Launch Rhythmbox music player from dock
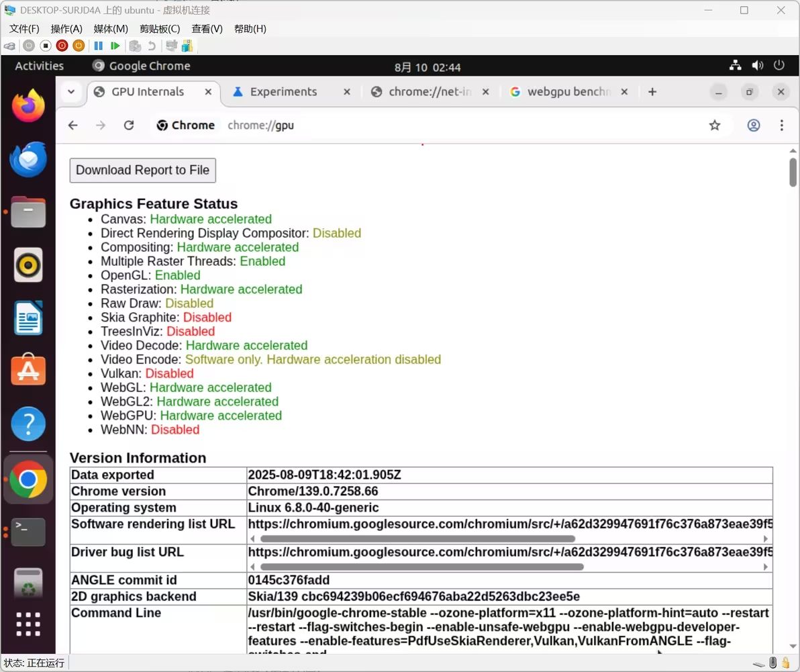The height and width of the screenshot is (672, 800). coord(28,265)
